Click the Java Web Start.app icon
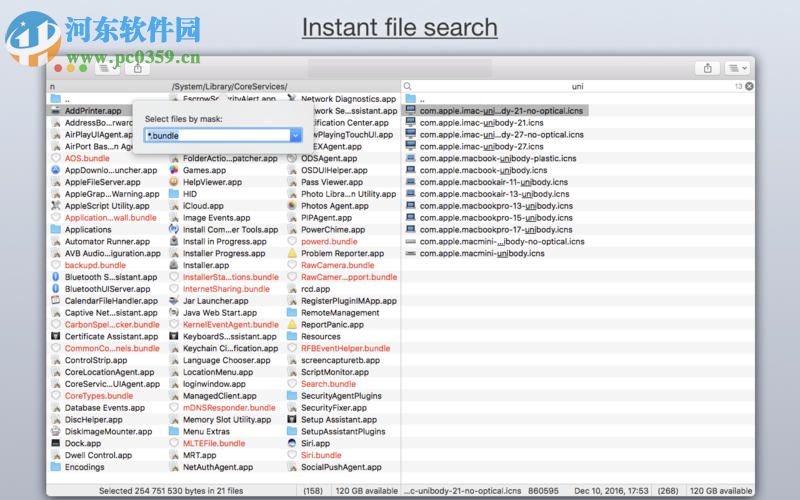Screen dimensions: 800x500 tap(174, 313)
